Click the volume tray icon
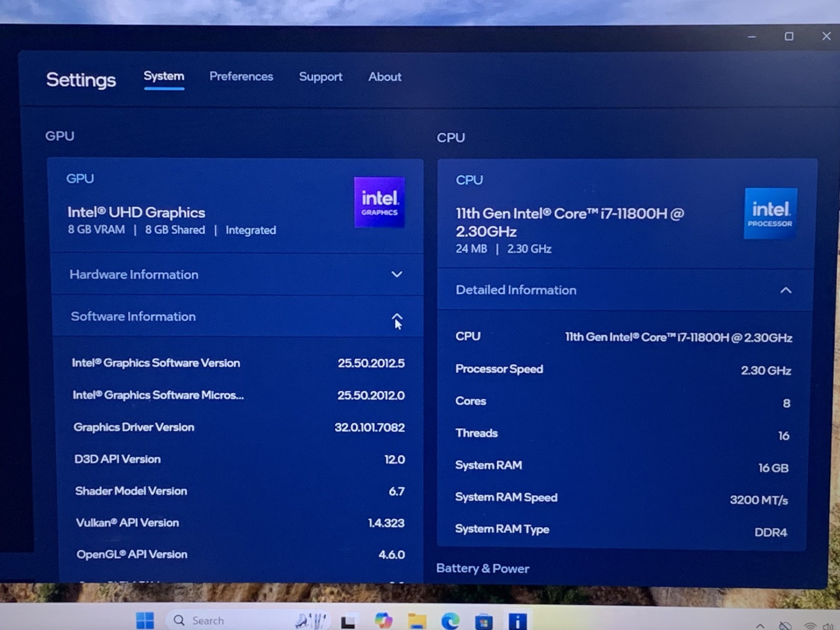Viewport: 840px width, 630px height. coord(828,626)
